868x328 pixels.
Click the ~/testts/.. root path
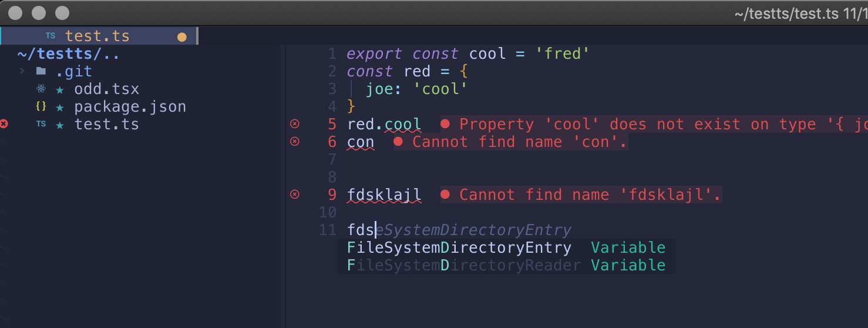point(69,55)
